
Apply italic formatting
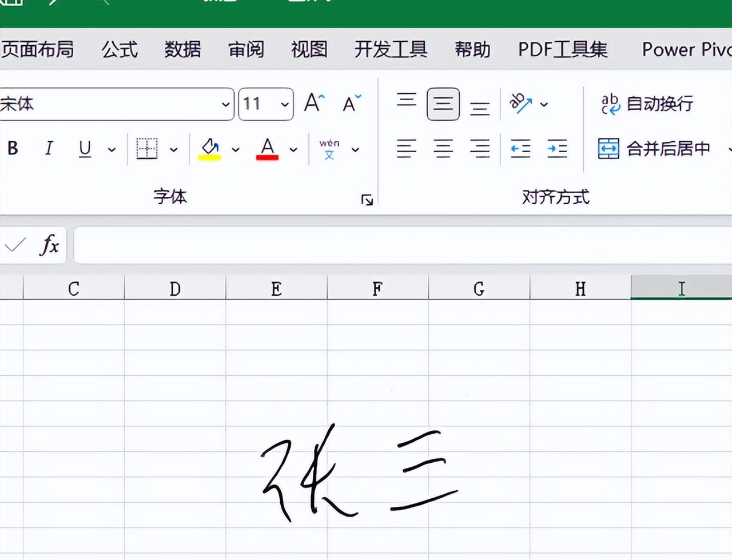point(49,149)
